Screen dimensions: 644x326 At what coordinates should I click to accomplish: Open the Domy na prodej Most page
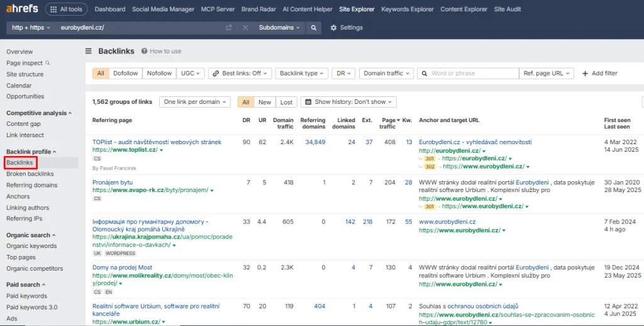click(x=123, y=267)
